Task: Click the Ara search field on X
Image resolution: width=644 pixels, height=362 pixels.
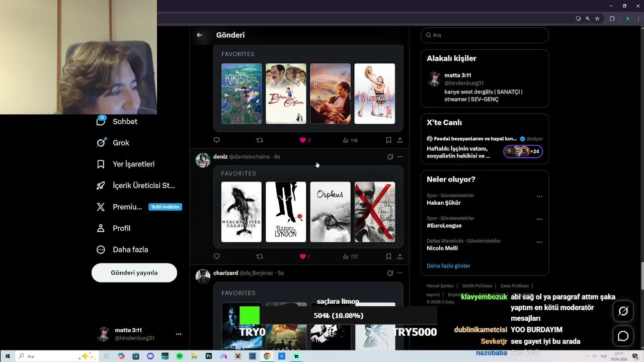Action: [x=485, y=35]
